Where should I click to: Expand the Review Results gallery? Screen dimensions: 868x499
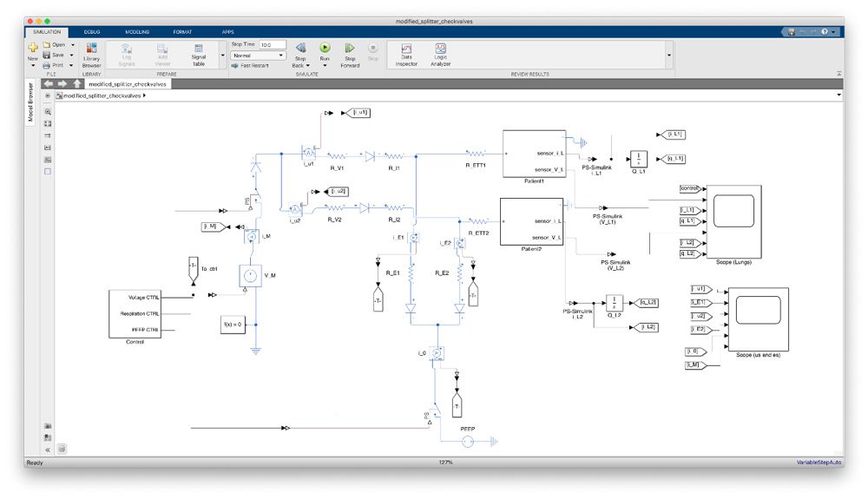point(668,55)
